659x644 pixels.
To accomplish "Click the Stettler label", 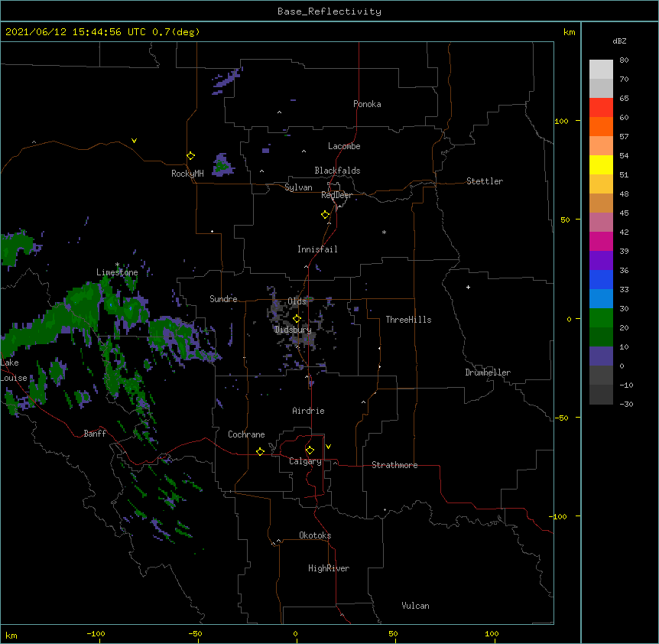I will pos(485,181).
